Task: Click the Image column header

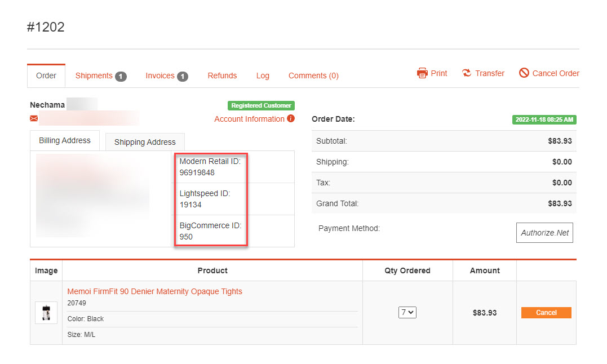Action: tap(46, 270)
